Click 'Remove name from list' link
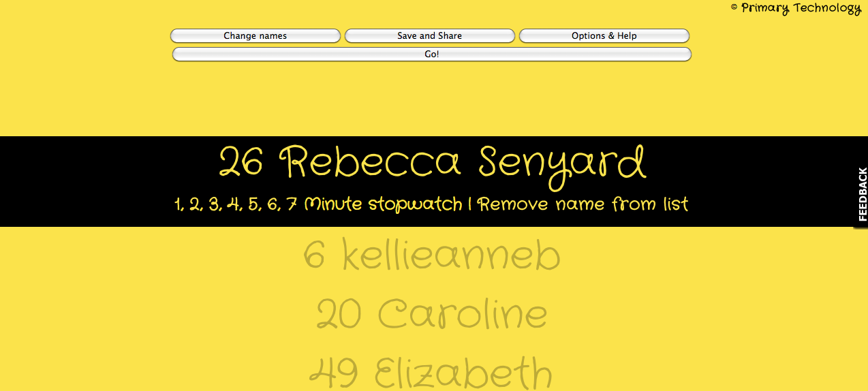 pos(583,204)
